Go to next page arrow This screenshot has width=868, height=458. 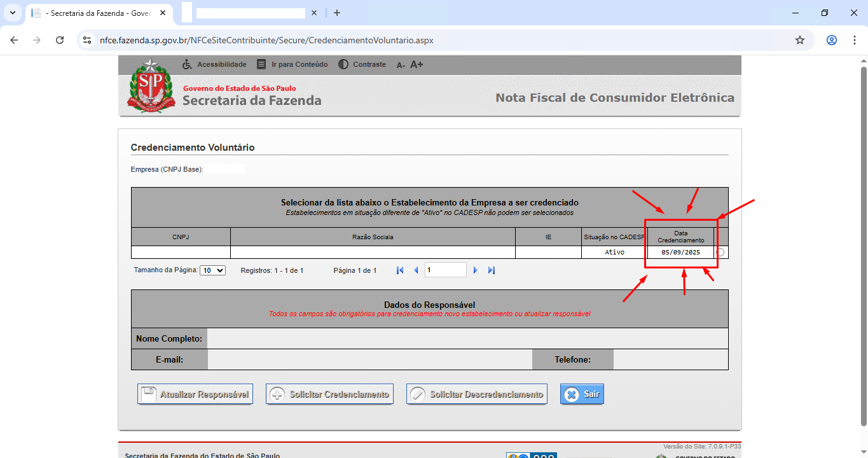(x=475, y=270)
